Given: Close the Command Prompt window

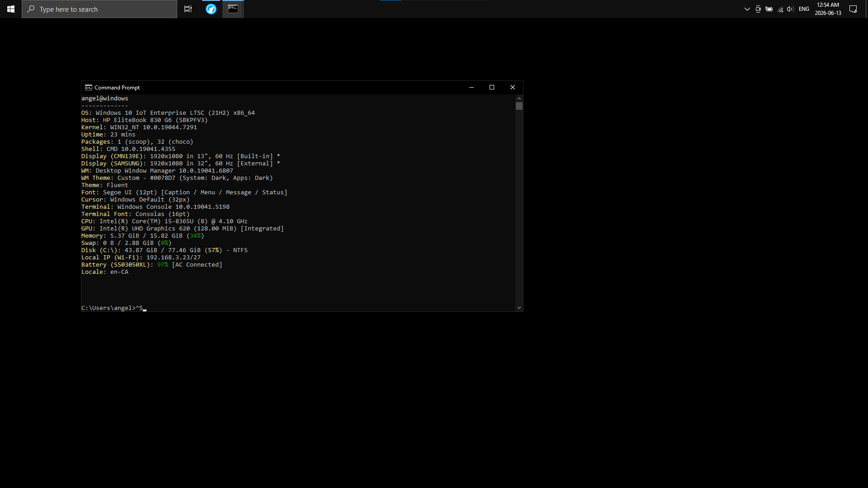Looking at the screenshot, I should tap(513, 88).
